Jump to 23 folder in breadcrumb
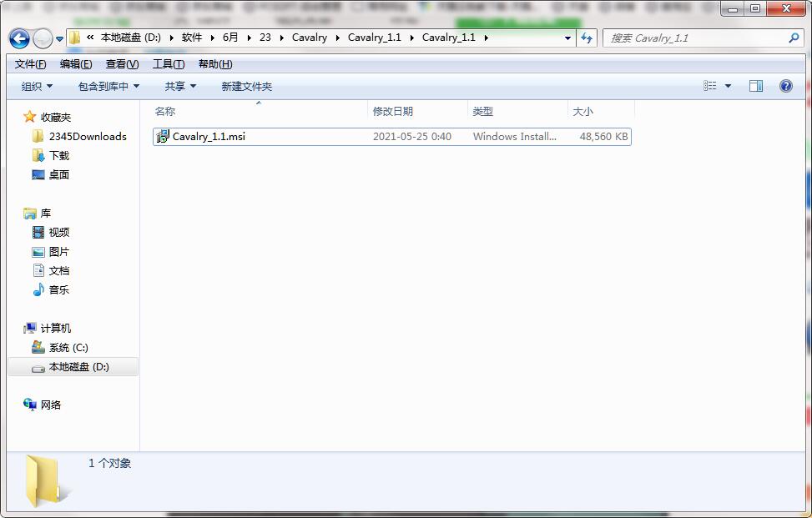 [x=265, y=38]
